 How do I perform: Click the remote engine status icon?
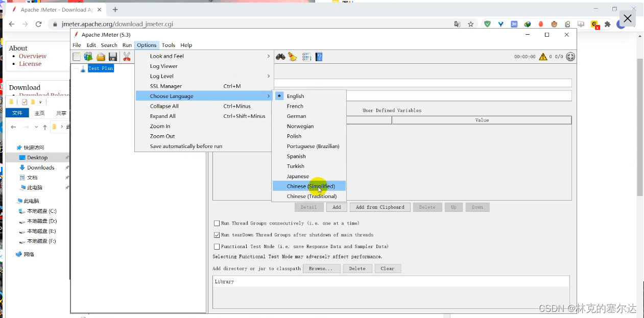[570, 57]
